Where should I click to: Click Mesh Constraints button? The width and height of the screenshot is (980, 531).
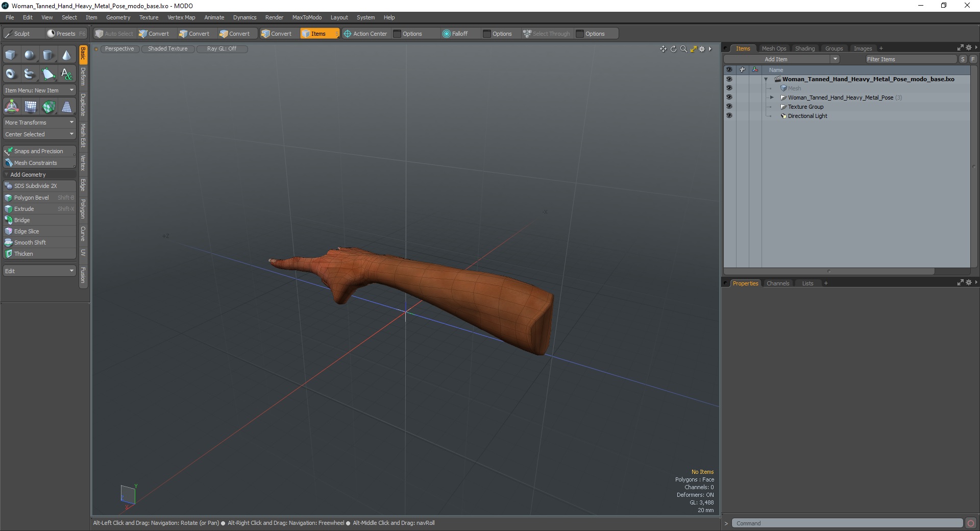coord(40,163)
